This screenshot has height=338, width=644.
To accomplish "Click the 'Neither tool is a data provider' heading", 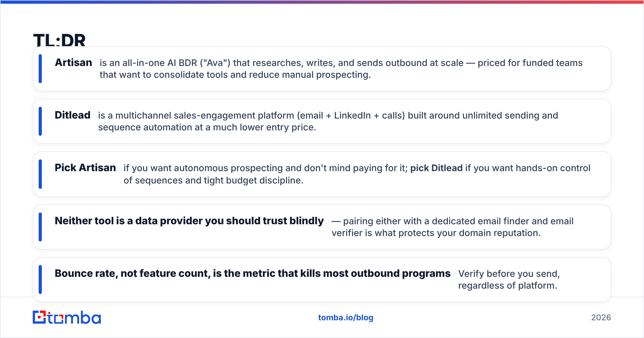I will click(x=189, y=221).
